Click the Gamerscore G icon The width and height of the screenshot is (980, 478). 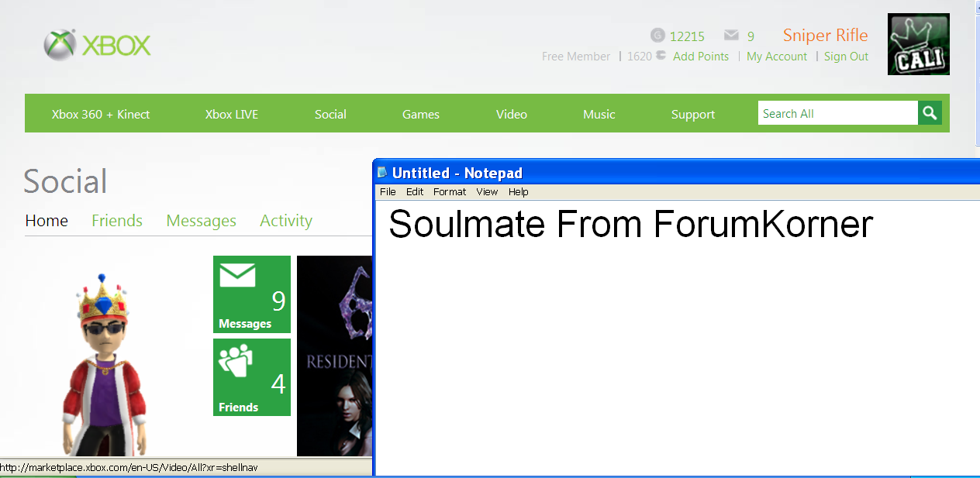657,36
